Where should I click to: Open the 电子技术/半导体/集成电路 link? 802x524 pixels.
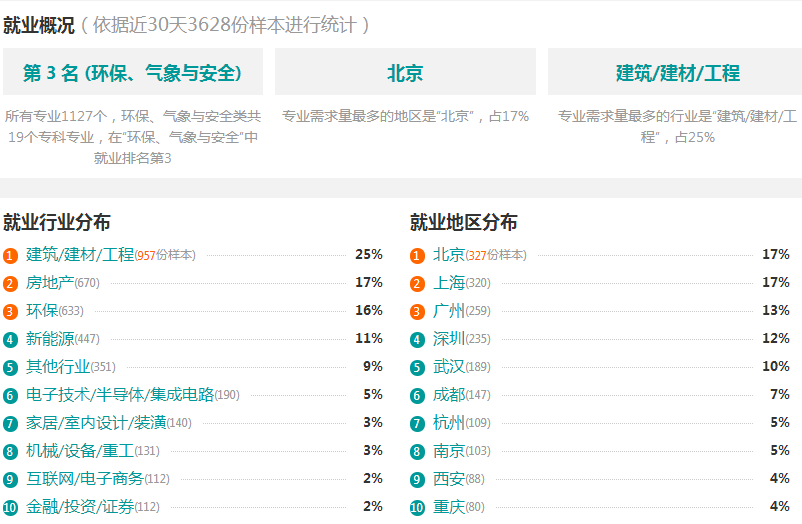coord(120,395)
